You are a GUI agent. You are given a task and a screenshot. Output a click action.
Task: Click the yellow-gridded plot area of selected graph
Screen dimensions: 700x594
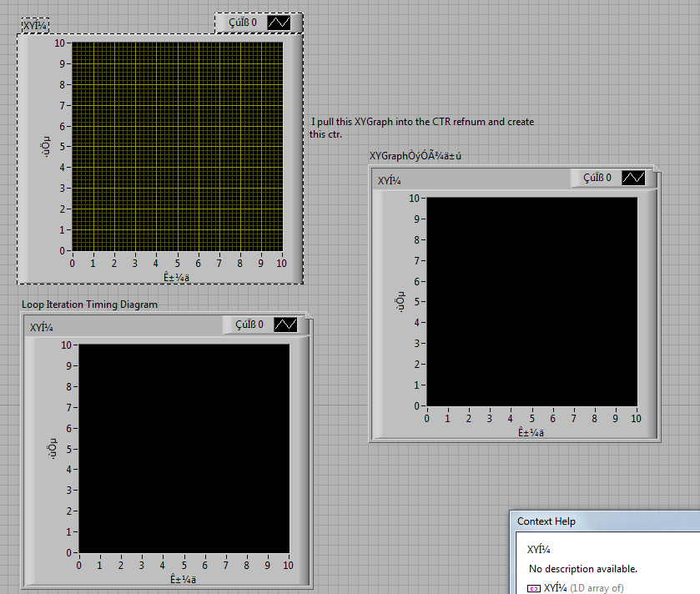[177, 146]
